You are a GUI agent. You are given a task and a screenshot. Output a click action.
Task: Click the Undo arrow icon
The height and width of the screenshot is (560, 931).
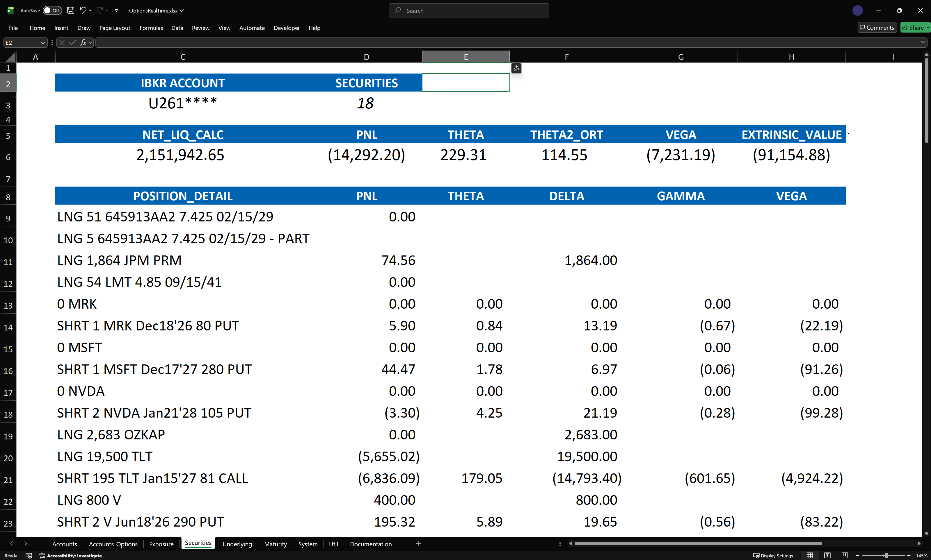(83, 10)
